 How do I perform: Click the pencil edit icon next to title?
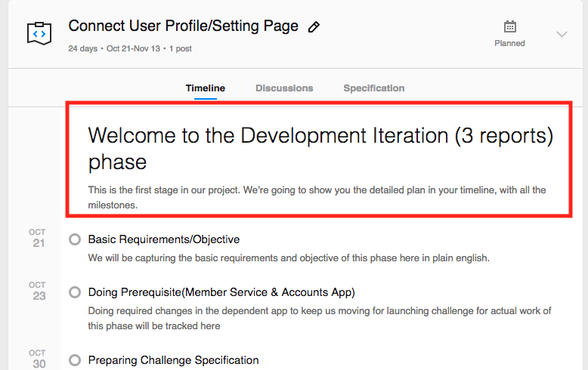(314, 27)
